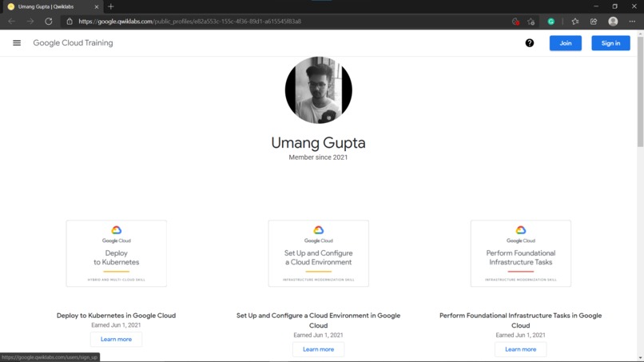Image resolution: width=644 pixels, height=362 pixels.
Task: Restore down the browser window
Action: (615, 6)
